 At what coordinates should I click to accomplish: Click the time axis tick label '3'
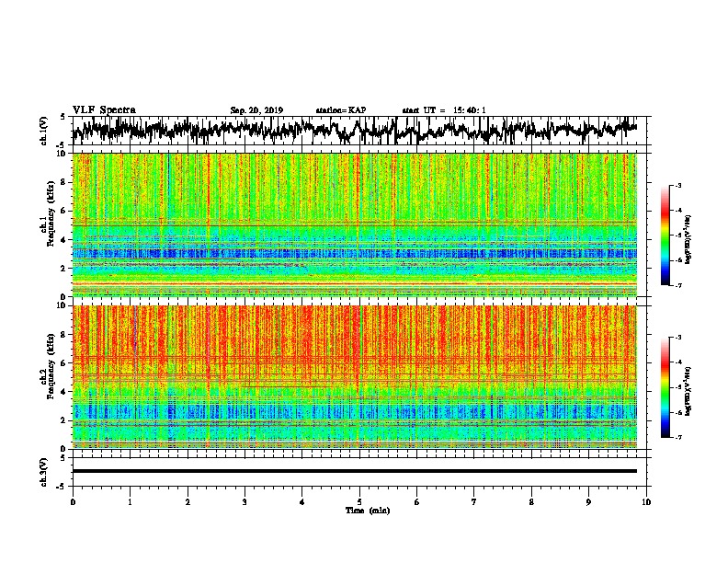[x=245, y=502]
